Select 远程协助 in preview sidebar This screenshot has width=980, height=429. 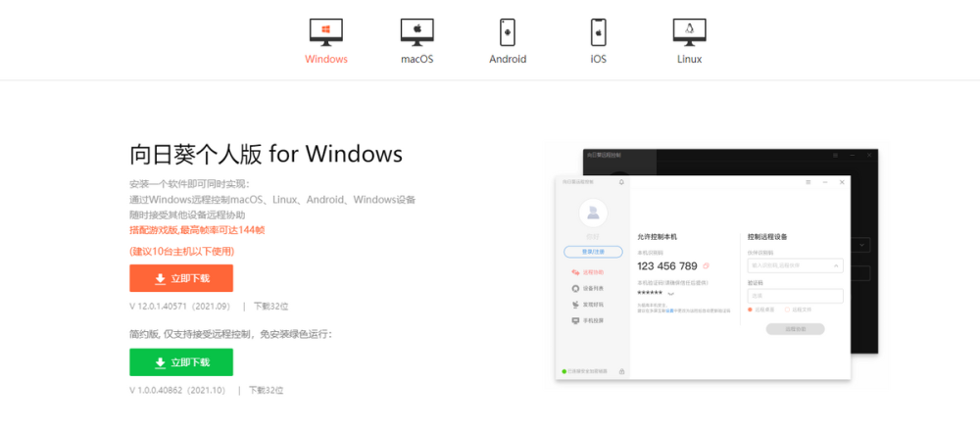pyautogui.click(x=588, y=273)
